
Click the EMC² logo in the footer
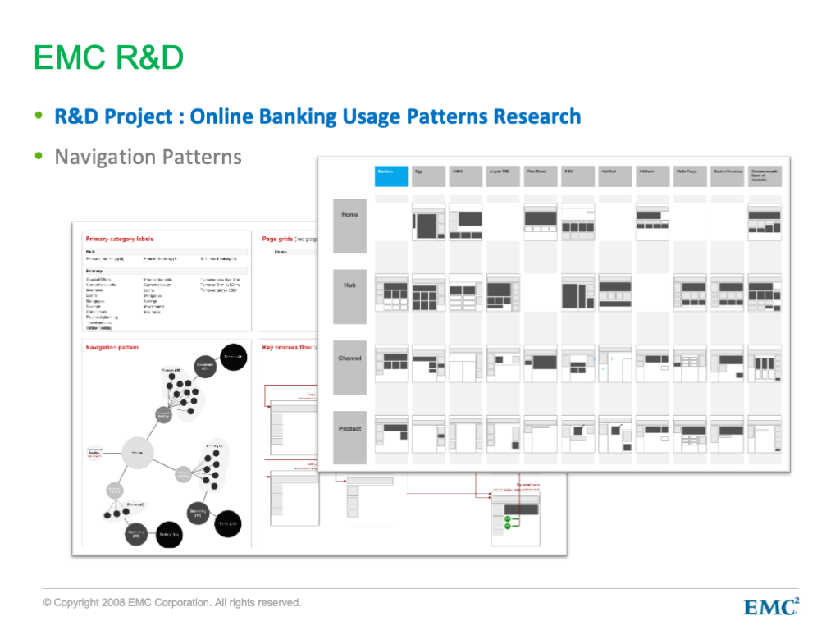(x=771, y=607)
